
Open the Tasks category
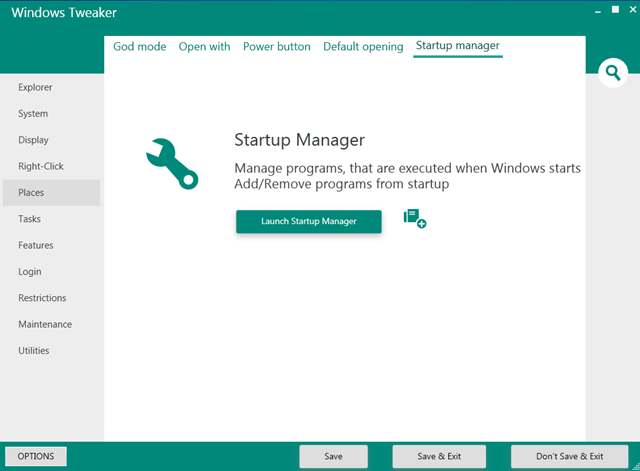pos(51,219)
